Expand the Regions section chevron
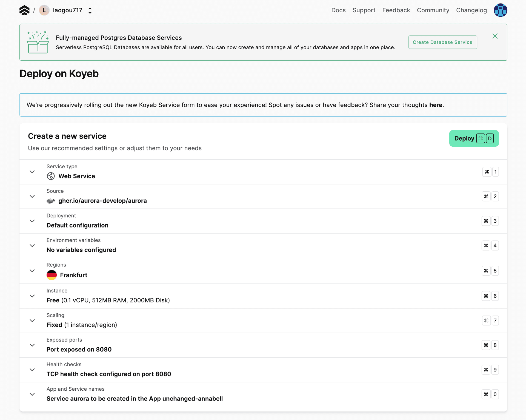 (x=32, y=271)
